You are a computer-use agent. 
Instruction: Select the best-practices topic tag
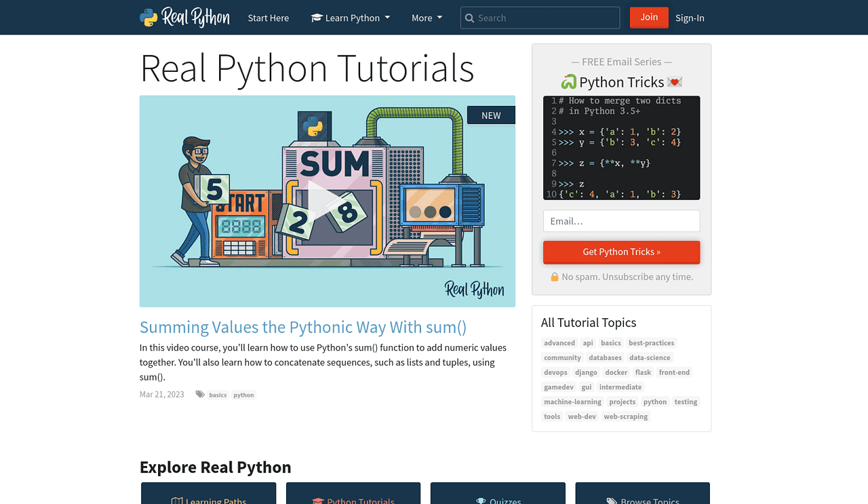pos(651,343)
